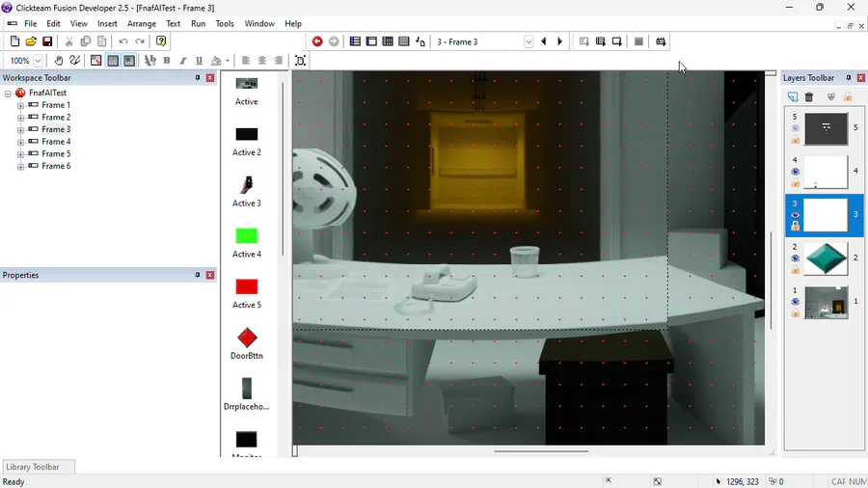This screenshot has width=868, height=488.
Task: Open the frame selector dropdown
Action: point(529,41)
